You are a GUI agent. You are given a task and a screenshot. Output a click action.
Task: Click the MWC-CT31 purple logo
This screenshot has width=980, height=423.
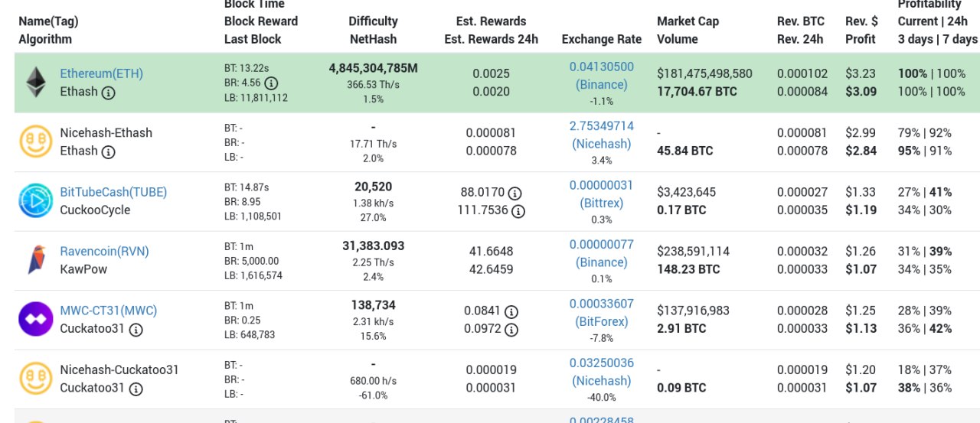pyautogui.click(x=36, y=319)
